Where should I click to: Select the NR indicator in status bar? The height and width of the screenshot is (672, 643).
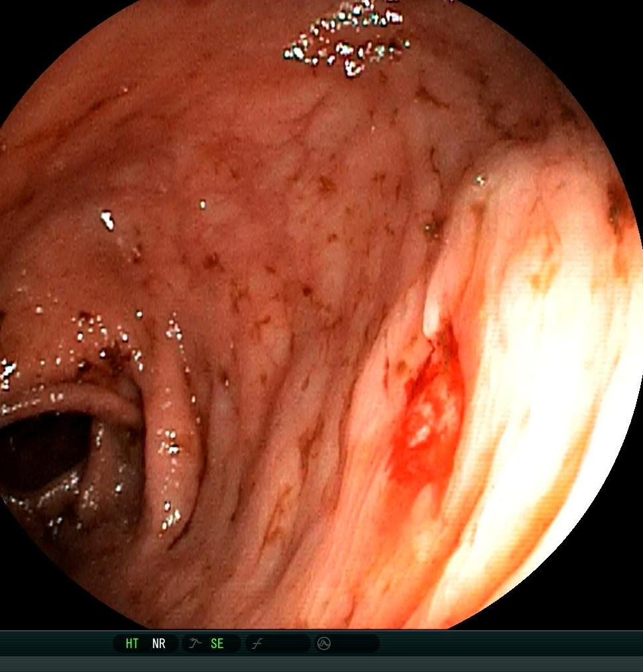pyautogui.click(x=158, y=644)
